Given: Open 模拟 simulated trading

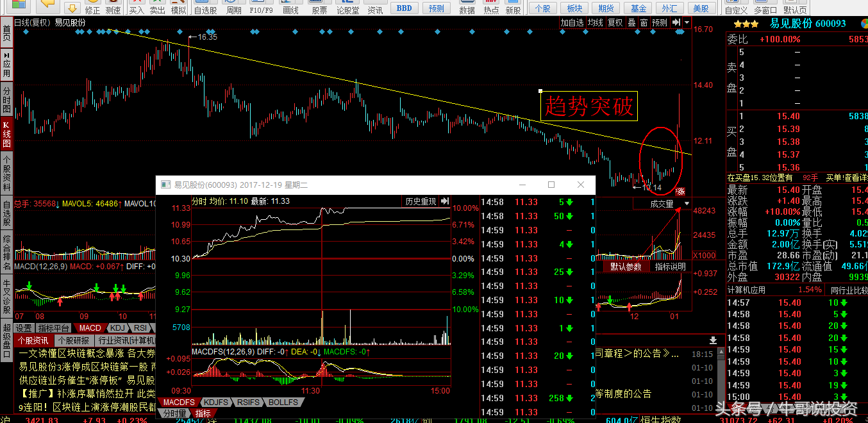Looking at the screenshot, I should point(179,8).
